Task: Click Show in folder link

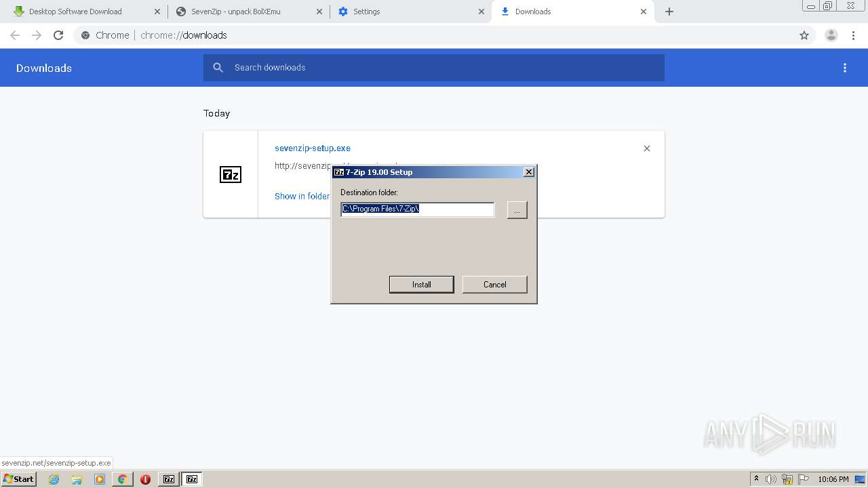Action: [x=302, y=196]
